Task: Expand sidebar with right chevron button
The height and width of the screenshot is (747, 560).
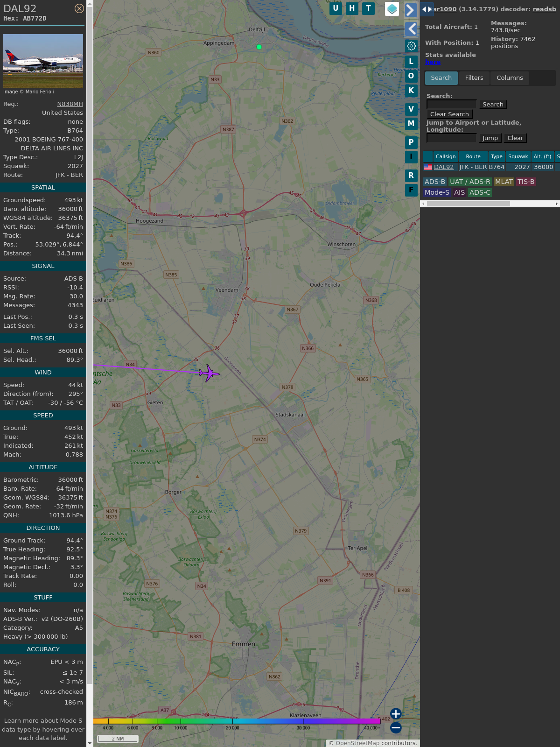Action: pos(411,10)
